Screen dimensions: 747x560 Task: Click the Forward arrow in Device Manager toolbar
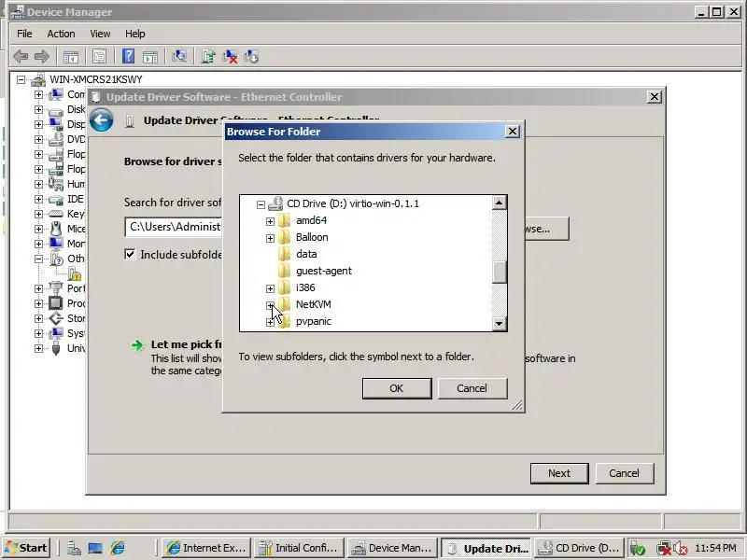coord(42,57)
